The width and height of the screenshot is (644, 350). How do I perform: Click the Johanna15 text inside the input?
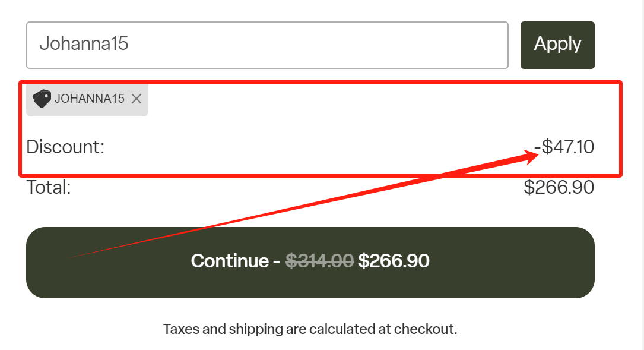coord(84,43)
